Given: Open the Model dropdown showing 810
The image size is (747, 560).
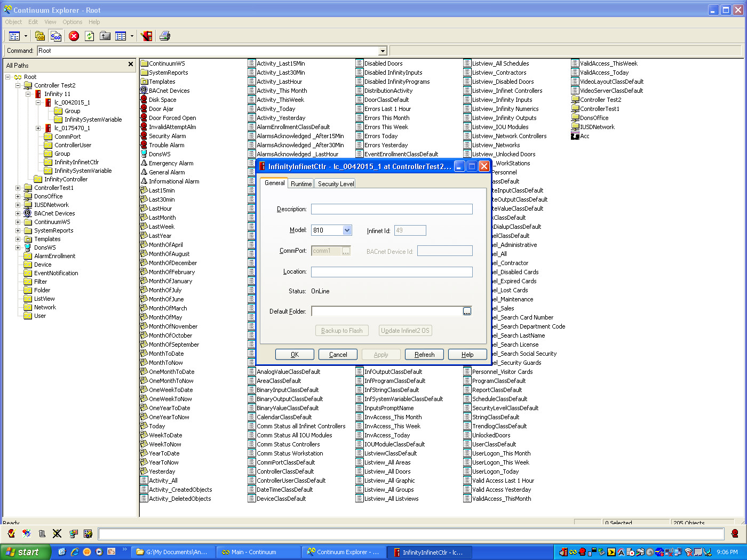Looking at the screenshot, I should click(x=347, y=230).
